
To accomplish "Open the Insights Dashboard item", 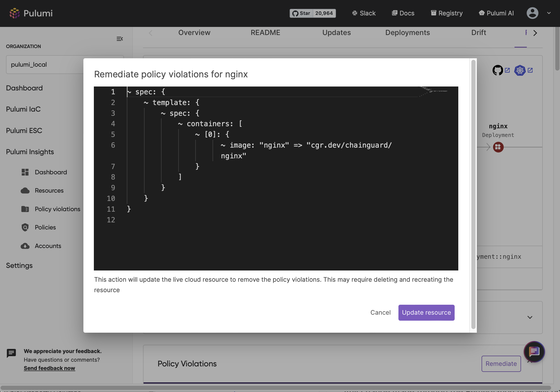I will click(x=51, y=172).
